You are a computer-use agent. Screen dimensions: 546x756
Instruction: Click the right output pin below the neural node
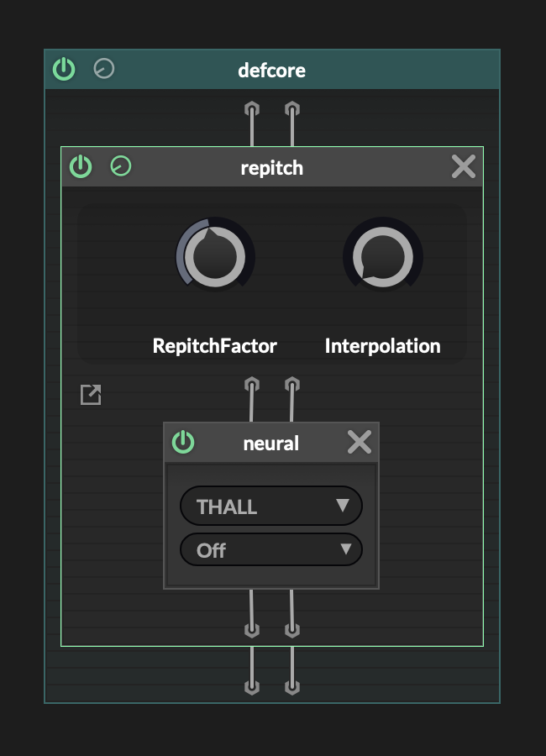292,630
